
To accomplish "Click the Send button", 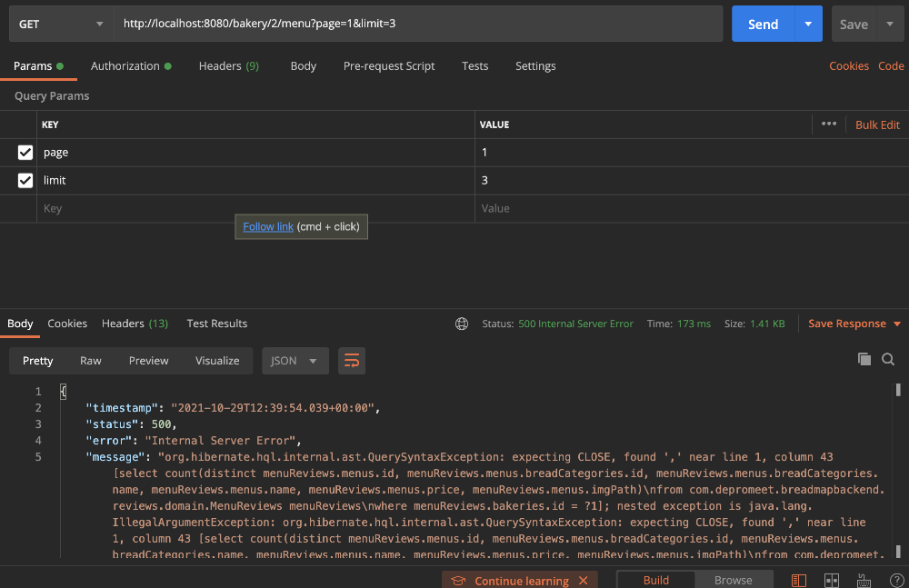I will [x=763, y=24].
